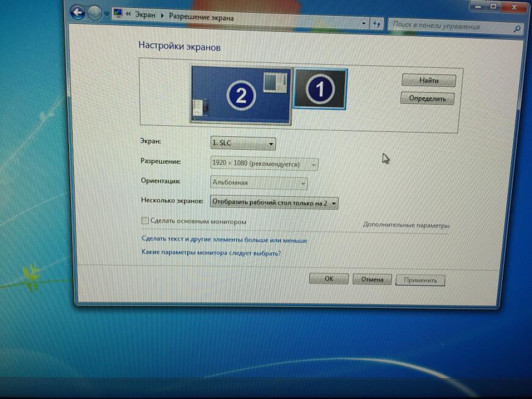Open link Сделать текст и другие элементы больше или меньше

point(224,240)
